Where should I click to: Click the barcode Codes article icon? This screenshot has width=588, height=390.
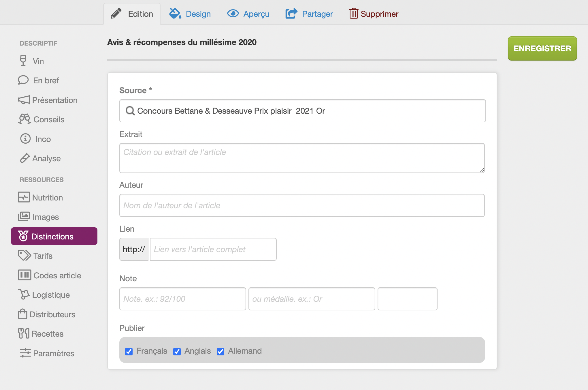tap(24, 275)
